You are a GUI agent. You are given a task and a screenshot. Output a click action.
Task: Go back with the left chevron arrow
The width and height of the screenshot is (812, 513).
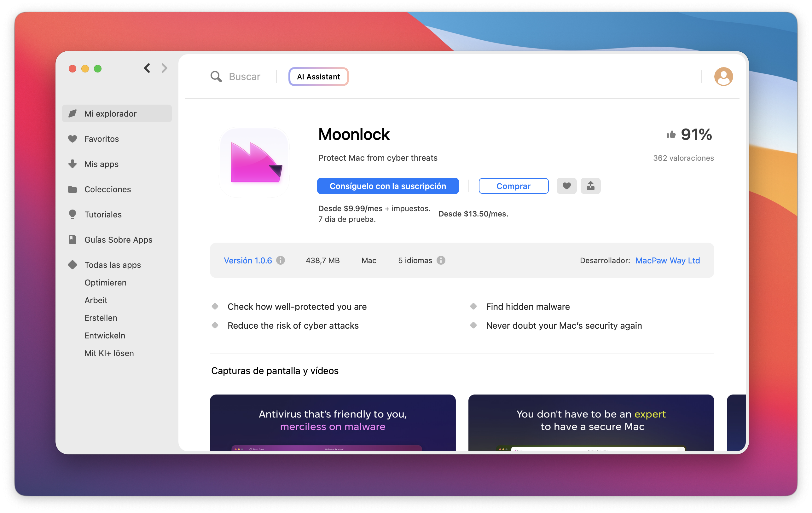tap(147, 68)
